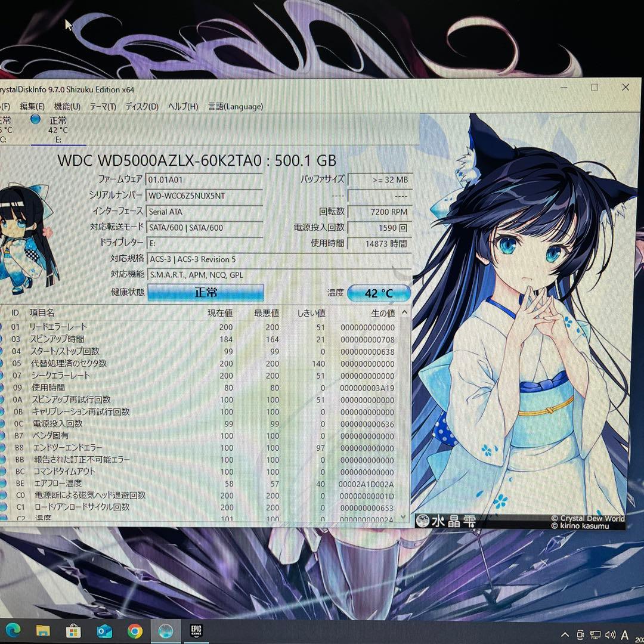Click the notification chevron in the system tray
This screenshot has height=644, width=644.
565,634
